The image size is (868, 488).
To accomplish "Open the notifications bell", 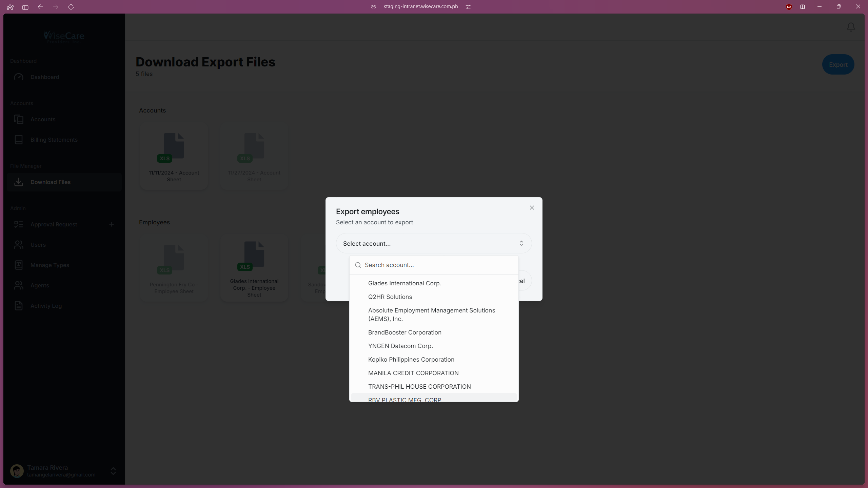I will (x=851, y=27).
